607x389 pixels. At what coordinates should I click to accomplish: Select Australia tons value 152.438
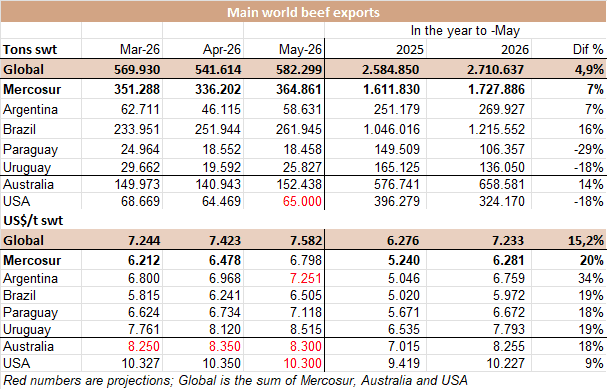[x=299, y=184]
